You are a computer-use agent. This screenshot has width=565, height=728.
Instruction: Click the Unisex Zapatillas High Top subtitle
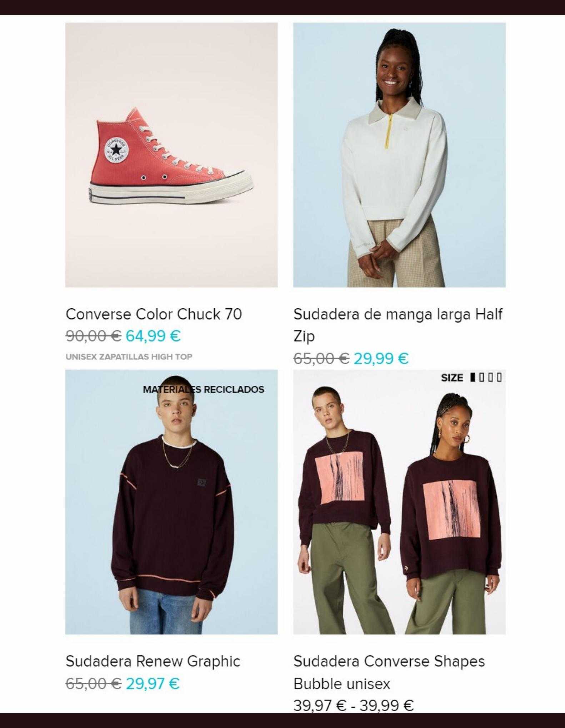tap(129, 357)
